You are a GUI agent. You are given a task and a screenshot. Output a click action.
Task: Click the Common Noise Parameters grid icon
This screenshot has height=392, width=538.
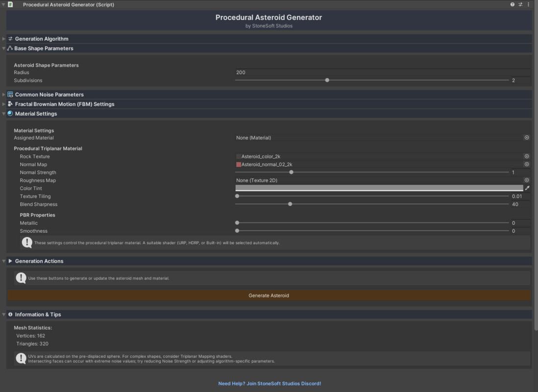[x=10, y=95]
